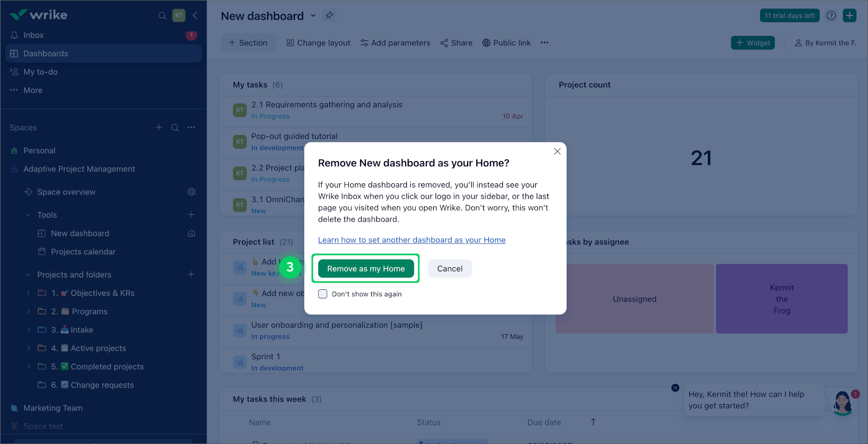This screenshot has width=868, height=444.
Task: Click 'Remove as my Home' button
Action: [x=365, y=269]
